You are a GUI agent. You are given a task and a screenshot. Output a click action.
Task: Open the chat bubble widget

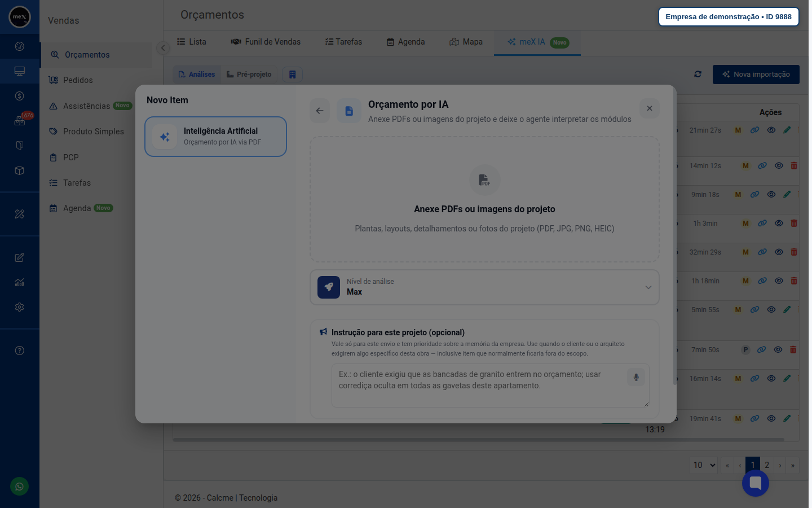click(756, 483)
